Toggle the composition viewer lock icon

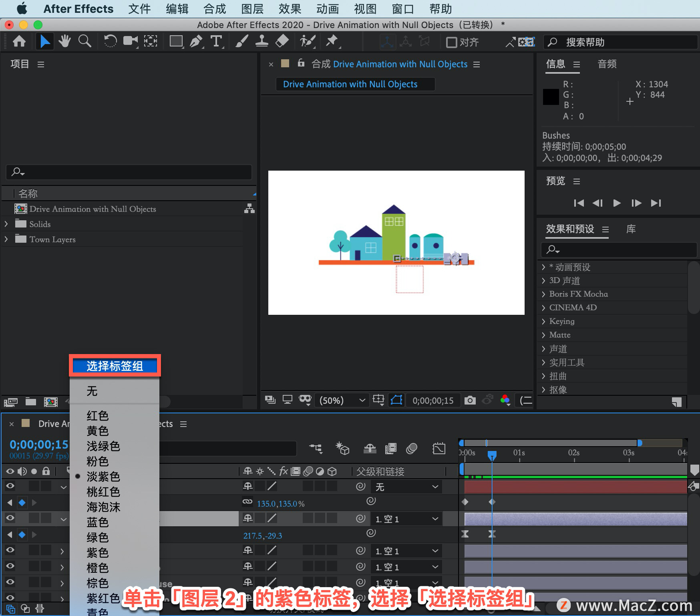301,63
